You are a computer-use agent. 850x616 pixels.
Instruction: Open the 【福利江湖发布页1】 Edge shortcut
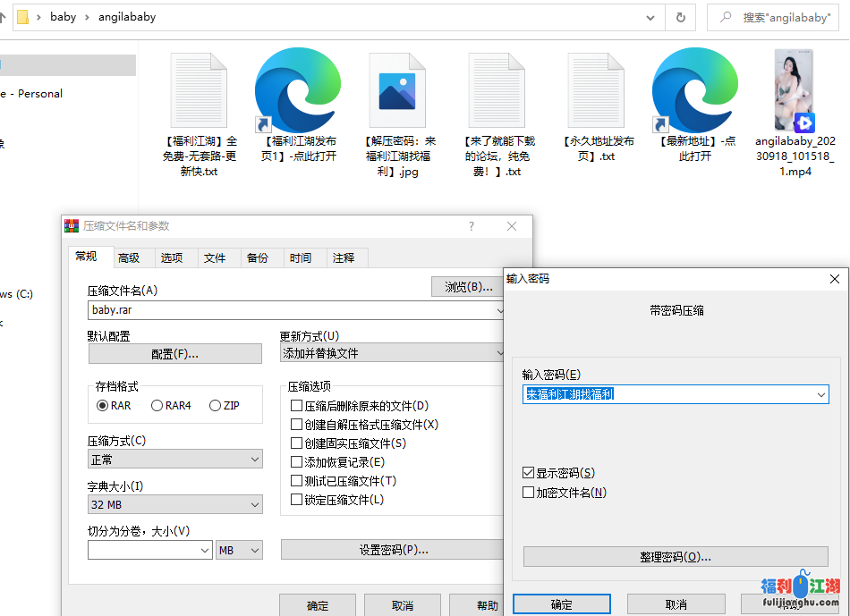point(299,89)
